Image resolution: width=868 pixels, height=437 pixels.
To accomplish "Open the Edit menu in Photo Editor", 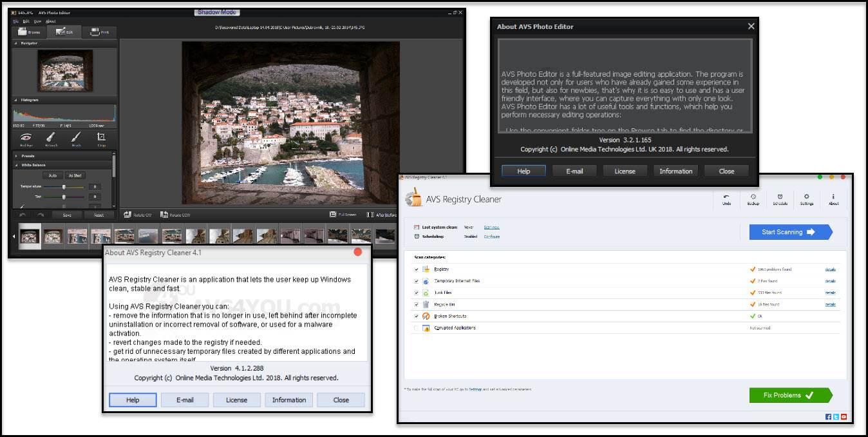I will tap(26, 21).
